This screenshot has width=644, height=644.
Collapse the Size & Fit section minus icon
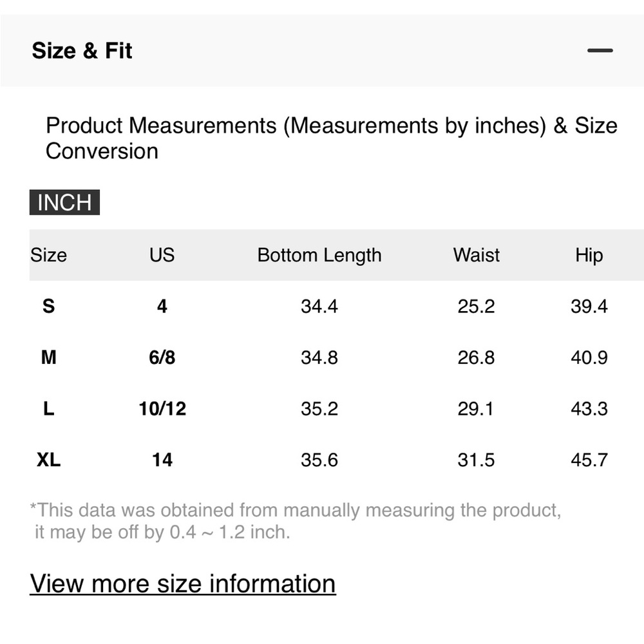pos(600,51)
